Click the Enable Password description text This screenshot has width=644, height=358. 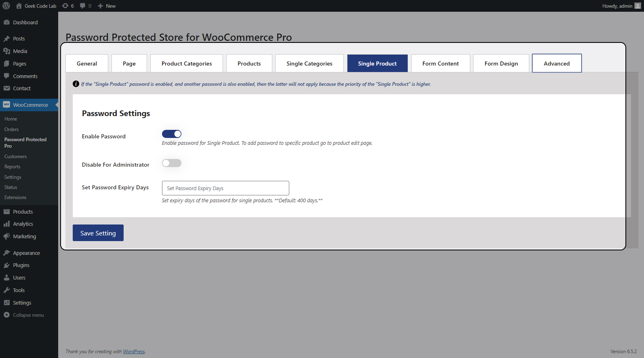click(x=267, y=143)
